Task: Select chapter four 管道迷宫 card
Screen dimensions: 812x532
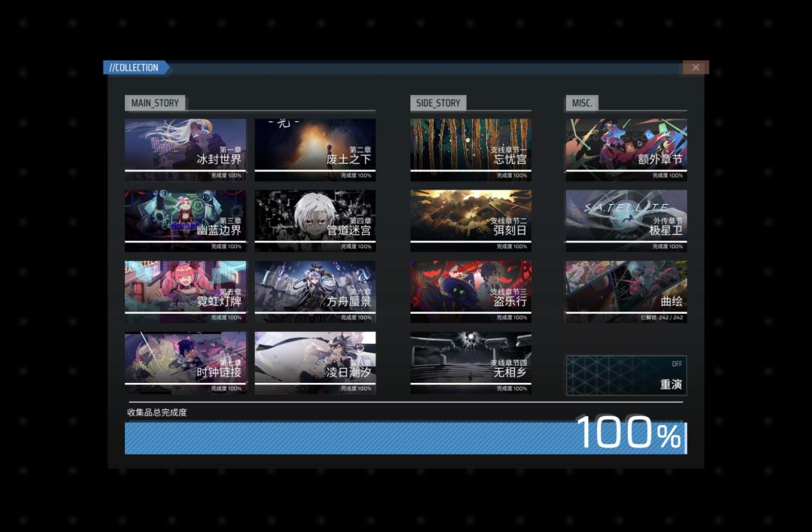Action: (x=315, y=220)
